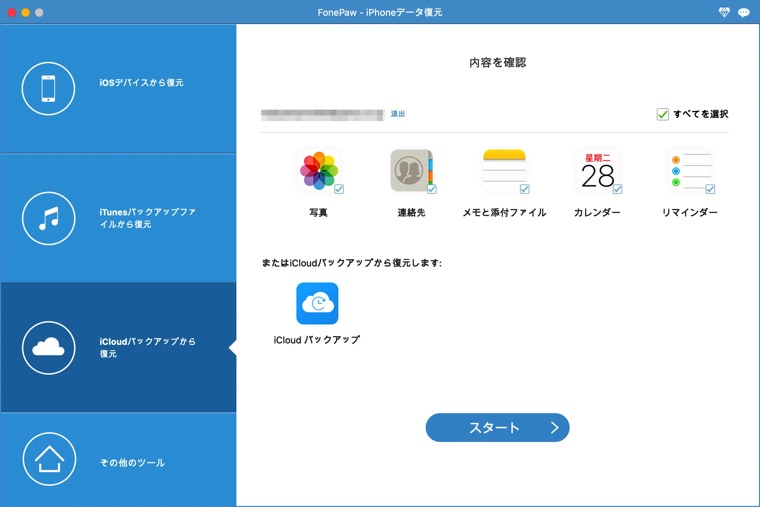Click the arrow on the スタート button
760x507 pixels.
coord(554,428)
